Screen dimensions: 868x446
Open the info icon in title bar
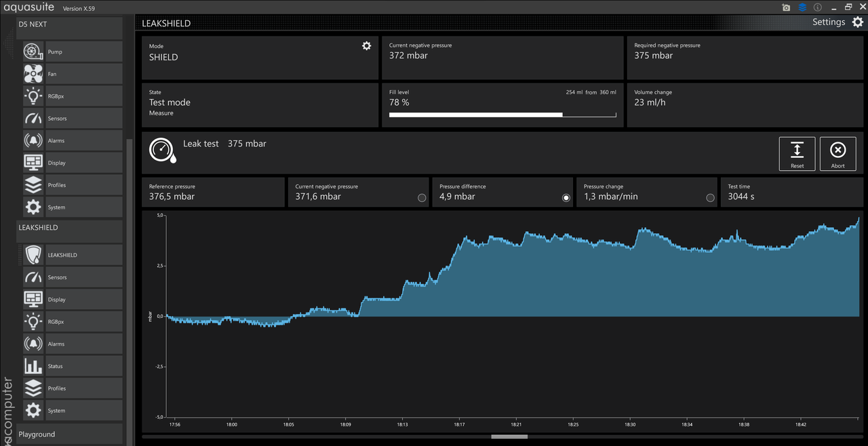(x=818, y=7)
